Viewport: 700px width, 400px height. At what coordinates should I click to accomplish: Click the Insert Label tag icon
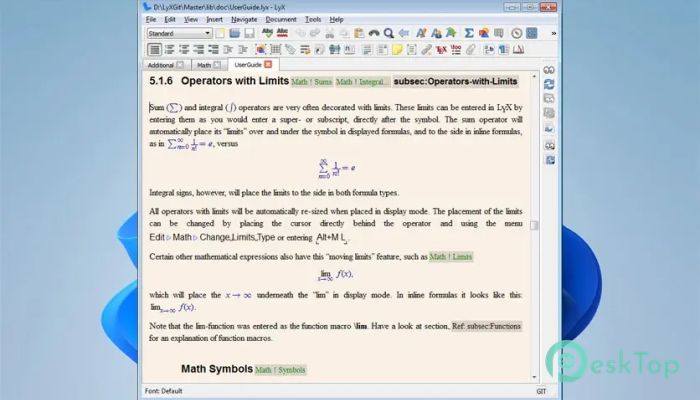[x=290, y=50]
